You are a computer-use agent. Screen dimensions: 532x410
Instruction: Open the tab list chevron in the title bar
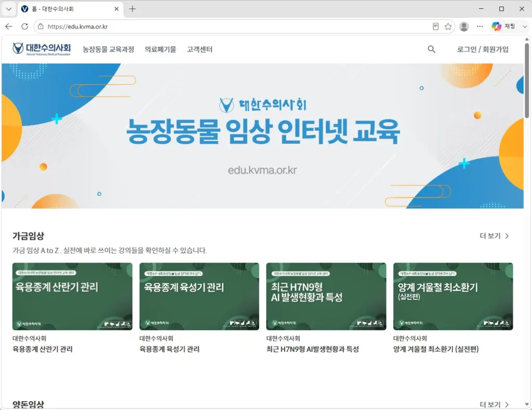coord(9,9)
